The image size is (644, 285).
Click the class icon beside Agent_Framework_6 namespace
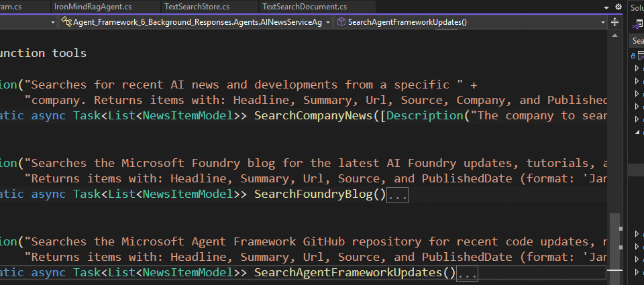point(66,22)
